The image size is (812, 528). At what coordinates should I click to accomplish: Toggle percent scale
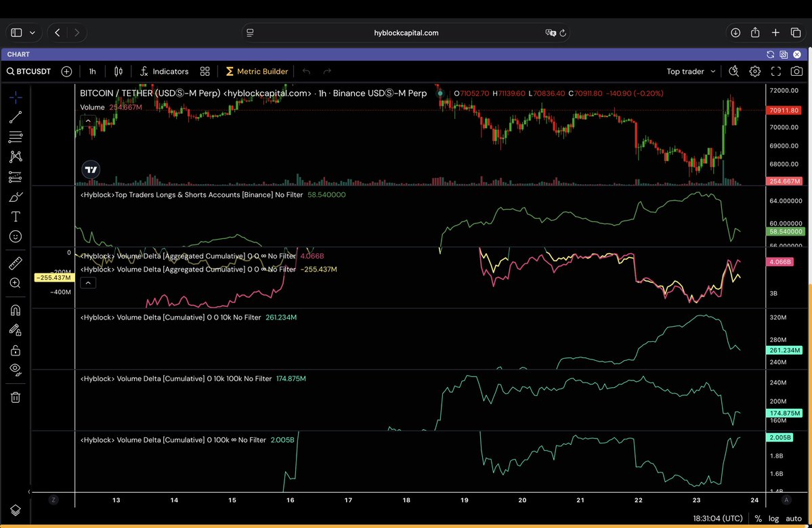(x=758, y=518)
